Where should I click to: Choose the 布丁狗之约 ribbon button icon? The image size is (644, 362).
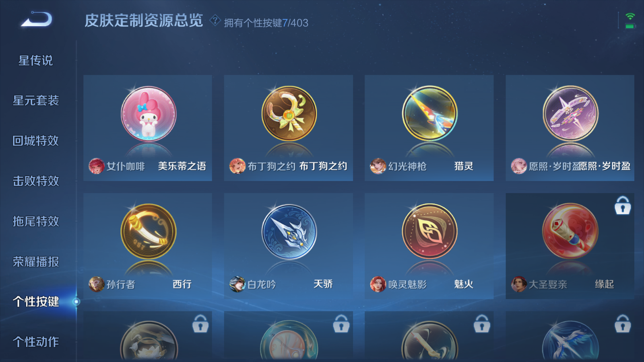coord(289,114)
